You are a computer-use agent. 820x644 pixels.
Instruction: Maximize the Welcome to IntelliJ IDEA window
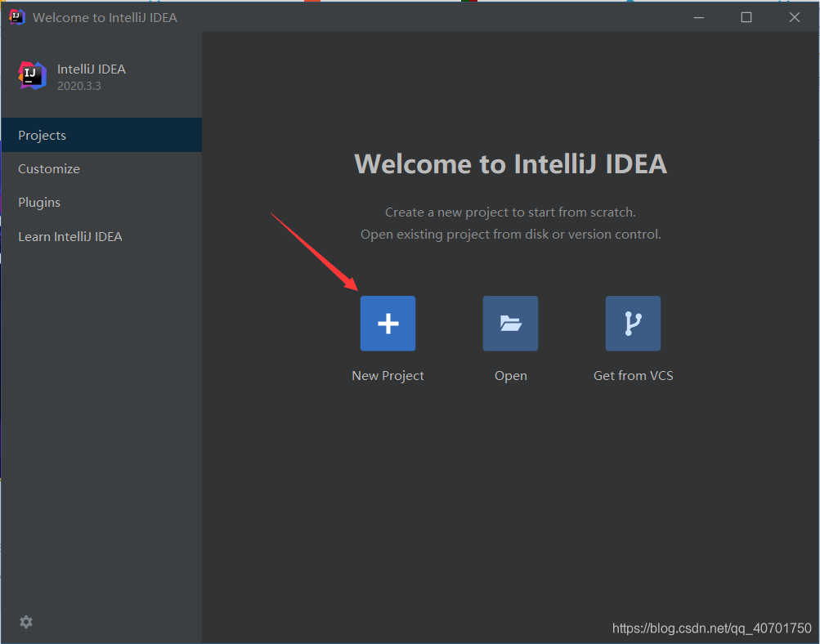(x=746, y=17)
